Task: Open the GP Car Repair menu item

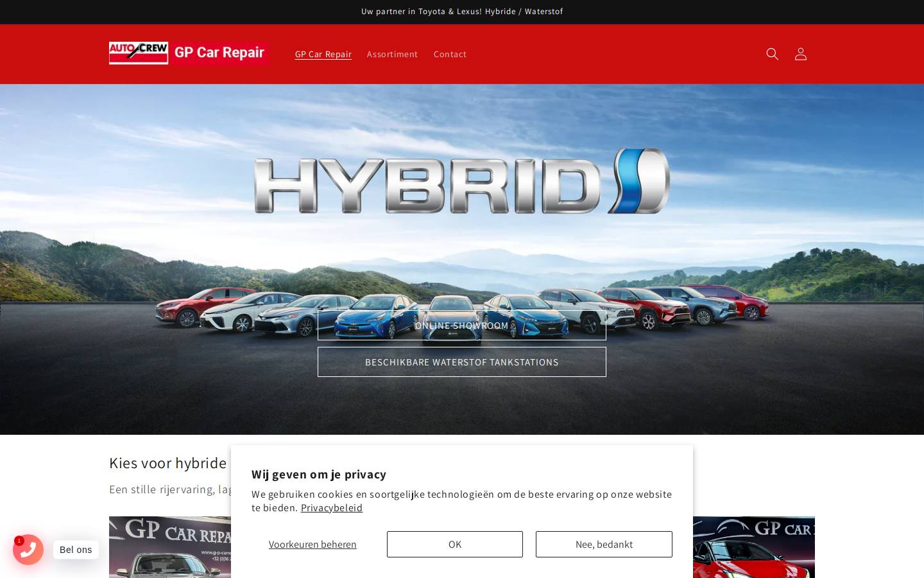Action: 323,54
